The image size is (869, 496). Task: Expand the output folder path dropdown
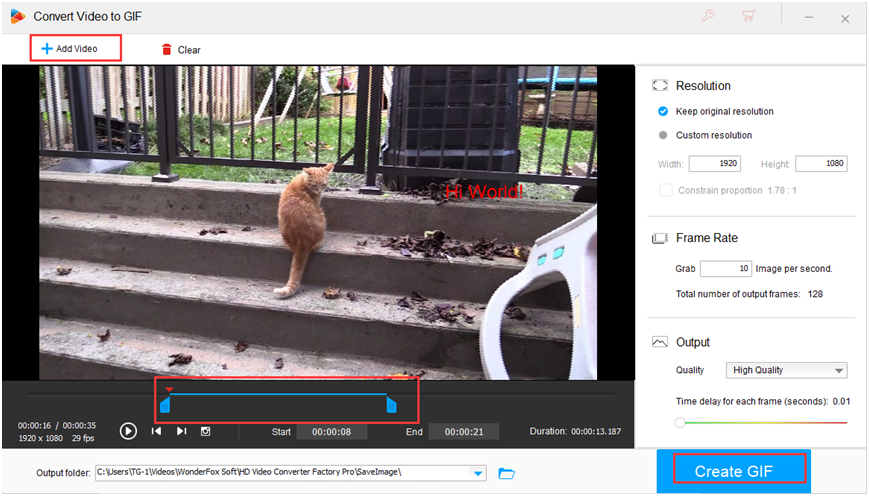click(x=478, y=473)
